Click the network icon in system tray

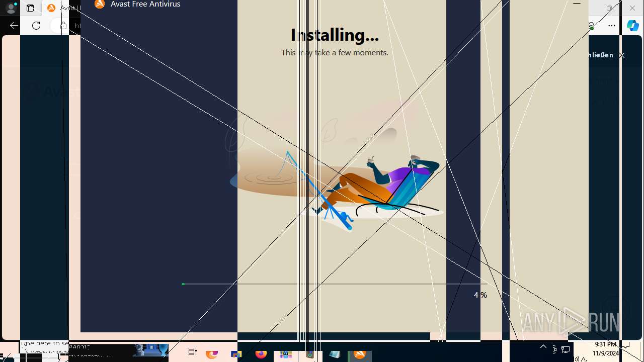pos(566,349)
